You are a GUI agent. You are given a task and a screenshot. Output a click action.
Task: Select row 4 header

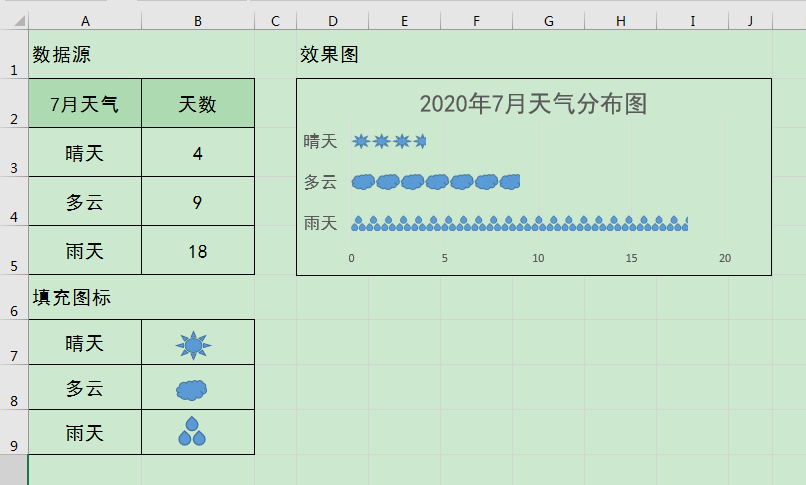[14, 201]
